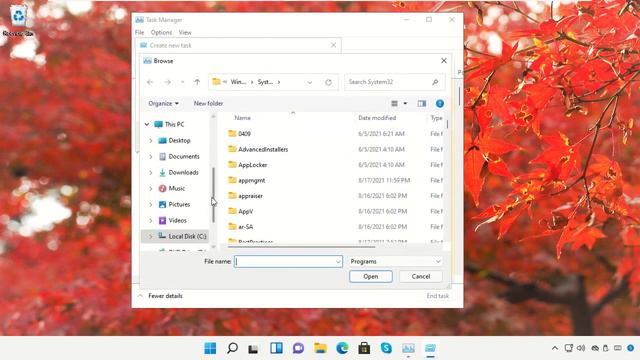The image size is (640, 360).
Task: Open Microsoft Edge from taskbar
Action: pyautogui.click(x=342, y=348)
